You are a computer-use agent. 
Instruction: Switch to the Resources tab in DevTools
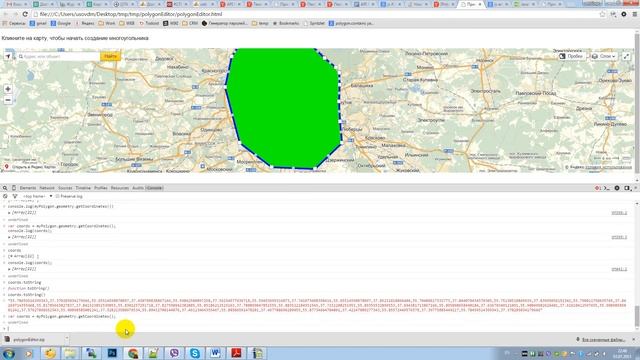(120, 188)
